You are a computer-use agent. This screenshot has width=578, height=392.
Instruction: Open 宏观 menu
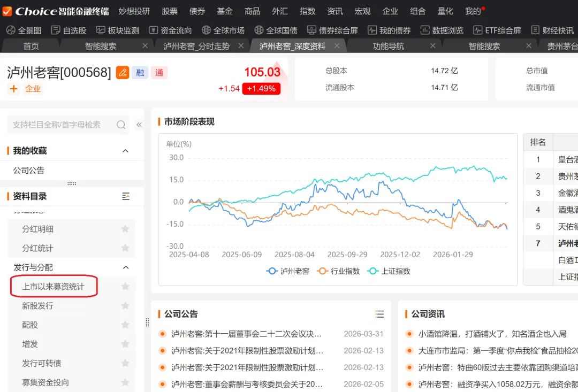pos(362,11)
